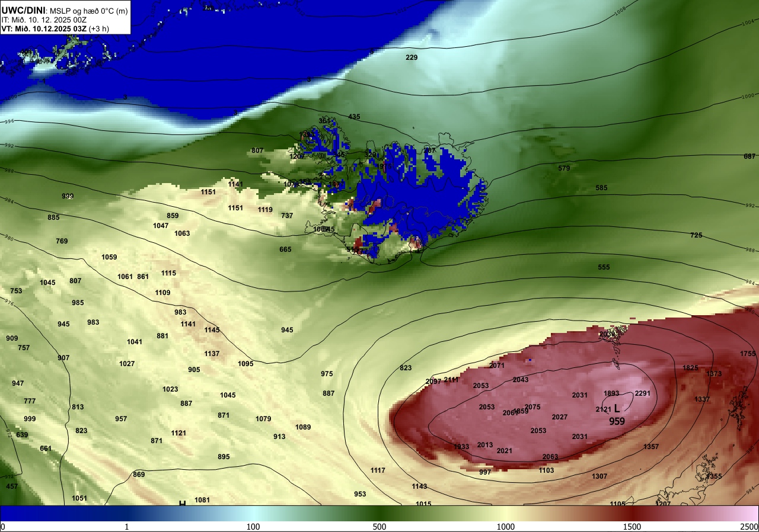The width and height of the screenshot is (759, 532).
Task: Click the value 1357 southeast of the low
Action: pyautogui.click(x=651, y=447)
